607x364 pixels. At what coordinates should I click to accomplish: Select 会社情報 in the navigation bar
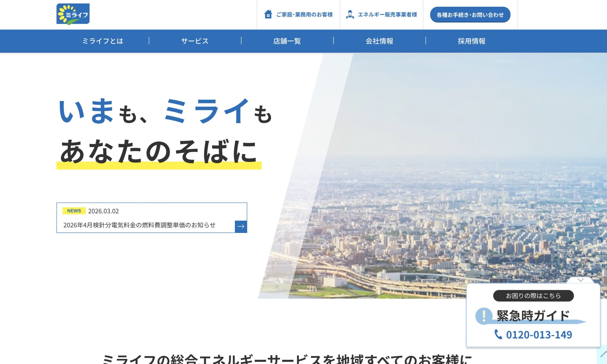379,41
